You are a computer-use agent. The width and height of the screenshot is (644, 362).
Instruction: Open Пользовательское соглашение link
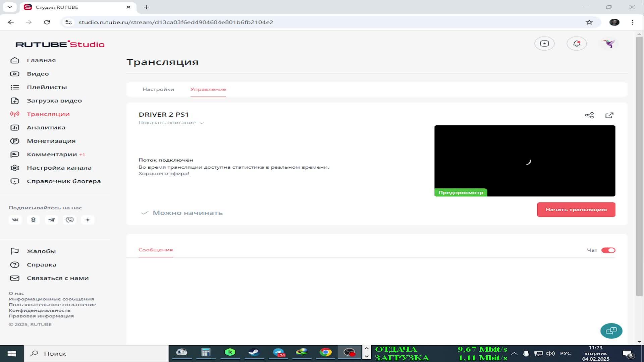click(x=52, y=305)
